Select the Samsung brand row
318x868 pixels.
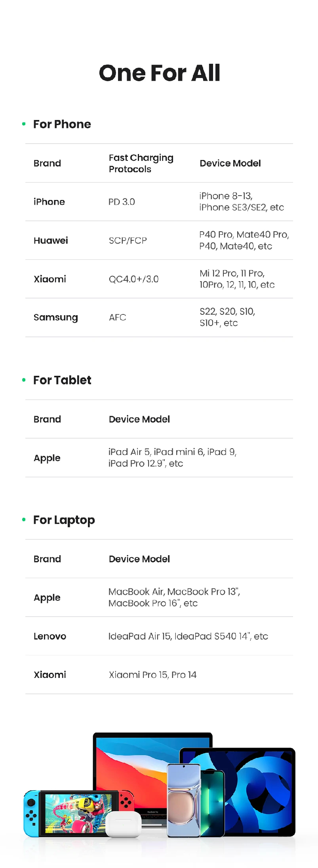159,318
